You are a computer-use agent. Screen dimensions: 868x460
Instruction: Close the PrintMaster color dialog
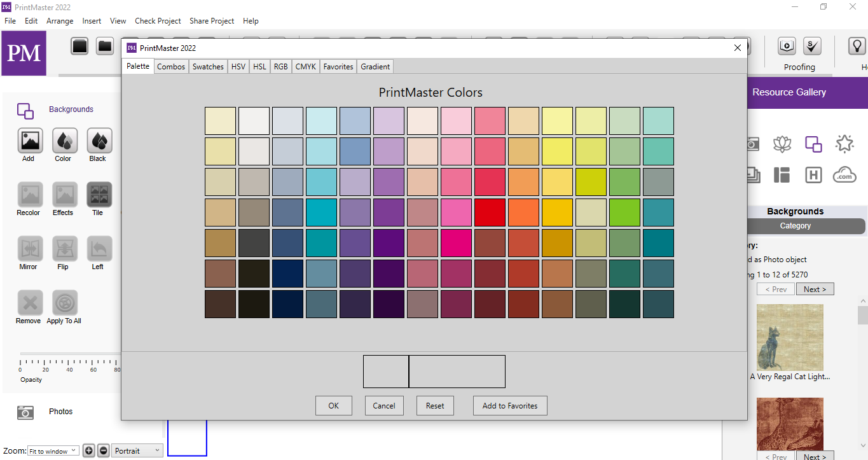(738, 48)
